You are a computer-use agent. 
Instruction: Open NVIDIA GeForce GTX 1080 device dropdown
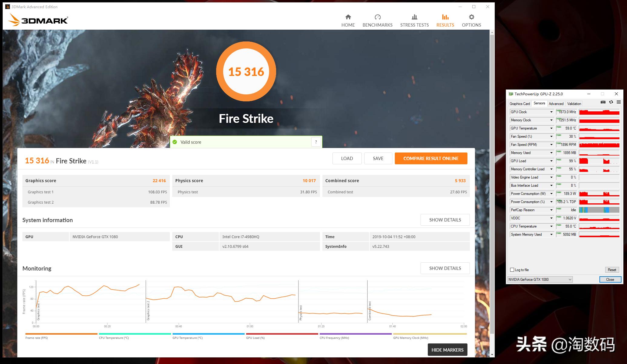(x=540, y=280)
